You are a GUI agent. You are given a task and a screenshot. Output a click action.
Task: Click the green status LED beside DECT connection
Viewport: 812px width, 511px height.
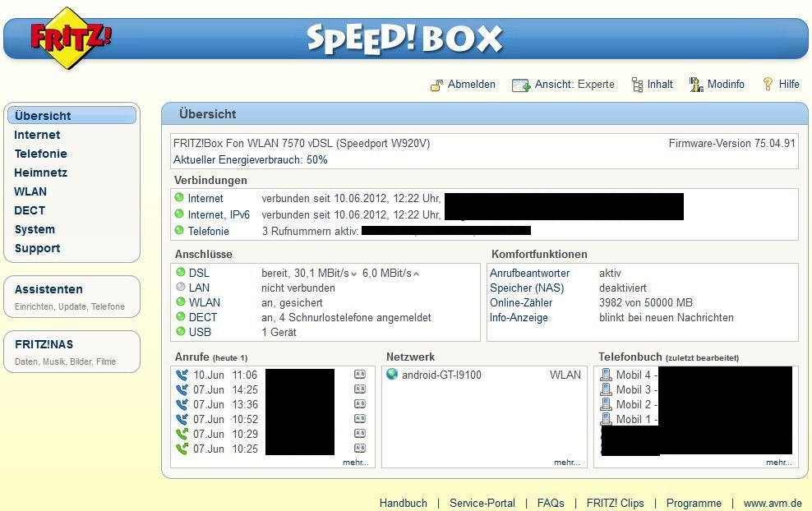click(180, 316)
